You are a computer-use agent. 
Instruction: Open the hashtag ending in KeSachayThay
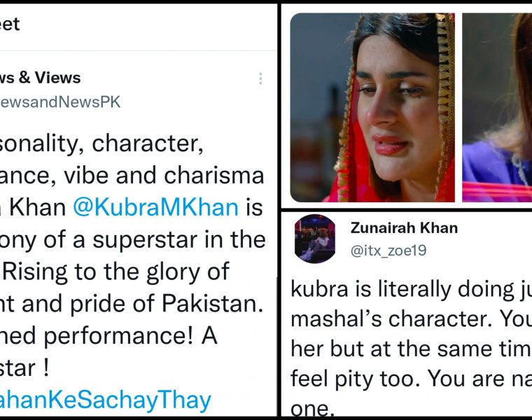click(105, 400)
